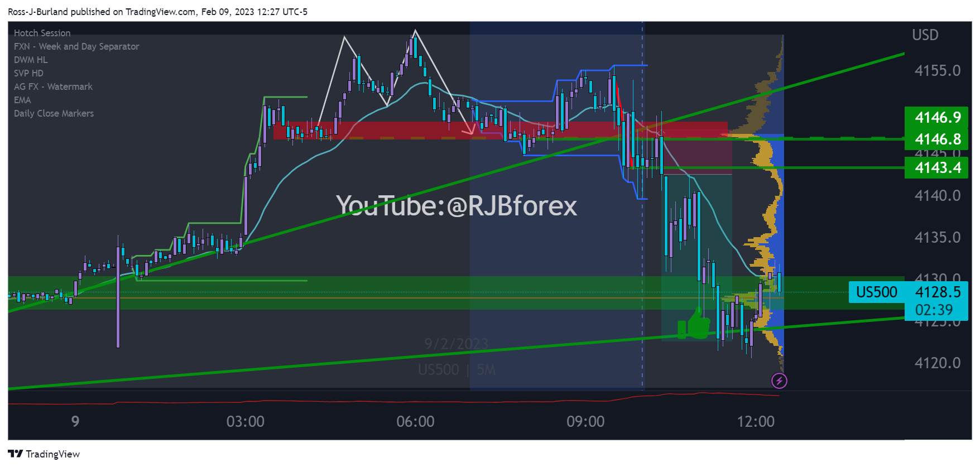Click the 4135.0 price axis value

(938, 237)
